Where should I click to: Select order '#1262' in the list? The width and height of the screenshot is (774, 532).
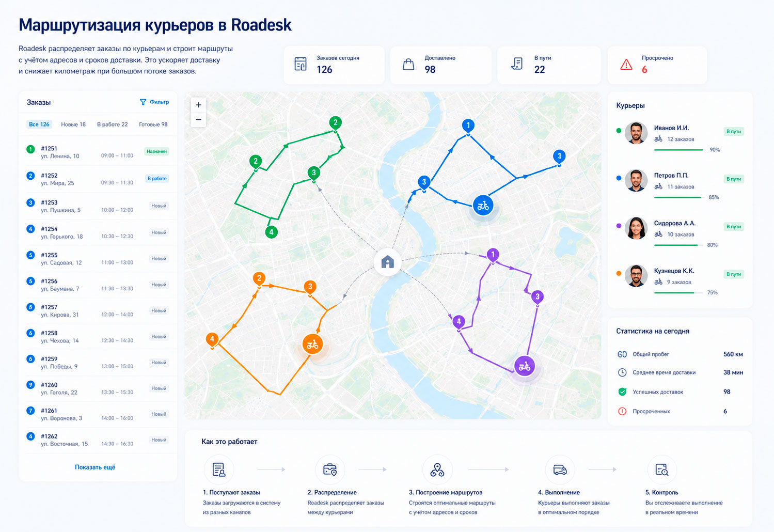point(97,440)
